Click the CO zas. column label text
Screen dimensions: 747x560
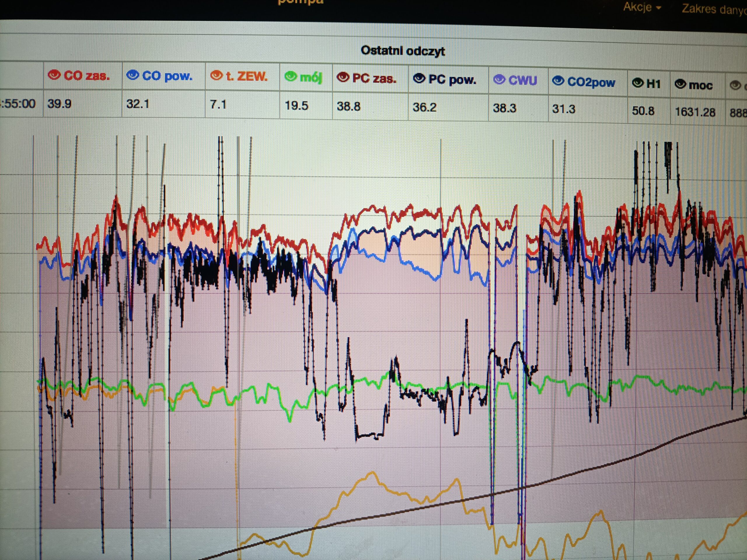coord(86,76)
